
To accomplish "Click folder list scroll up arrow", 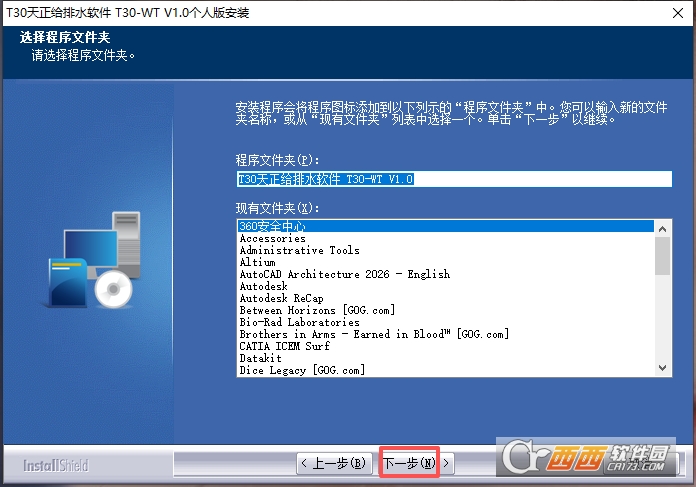I will (x=663, y=229).
